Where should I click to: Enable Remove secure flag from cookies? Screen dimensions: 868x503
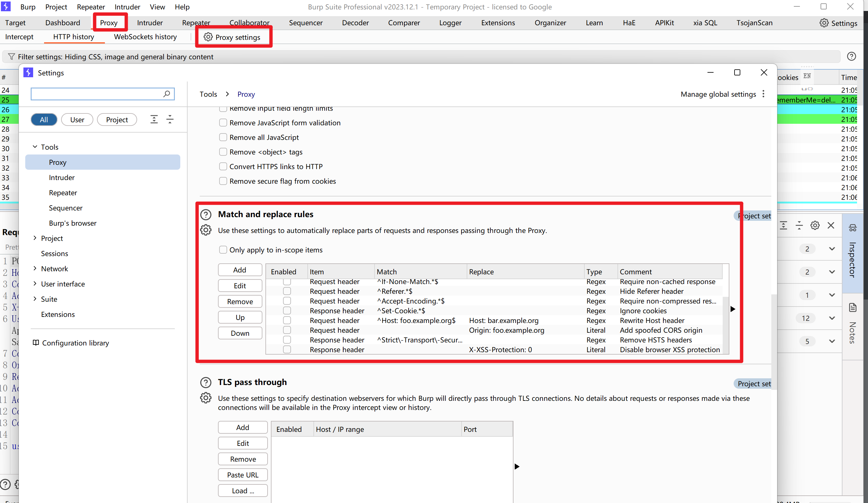tap(223, 181)
